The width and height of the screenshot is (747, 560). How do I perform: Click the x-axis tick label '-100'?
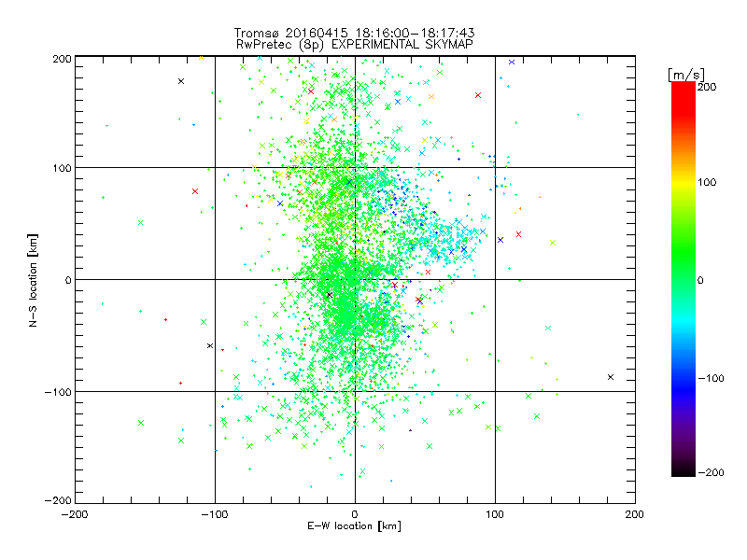click(215, 514)
